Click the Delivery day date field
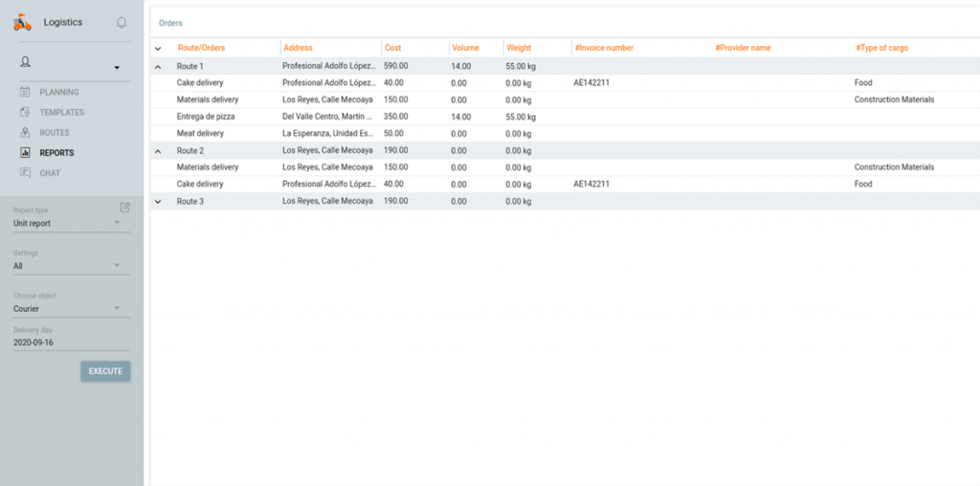980x486 pixels. pos(72,342)
